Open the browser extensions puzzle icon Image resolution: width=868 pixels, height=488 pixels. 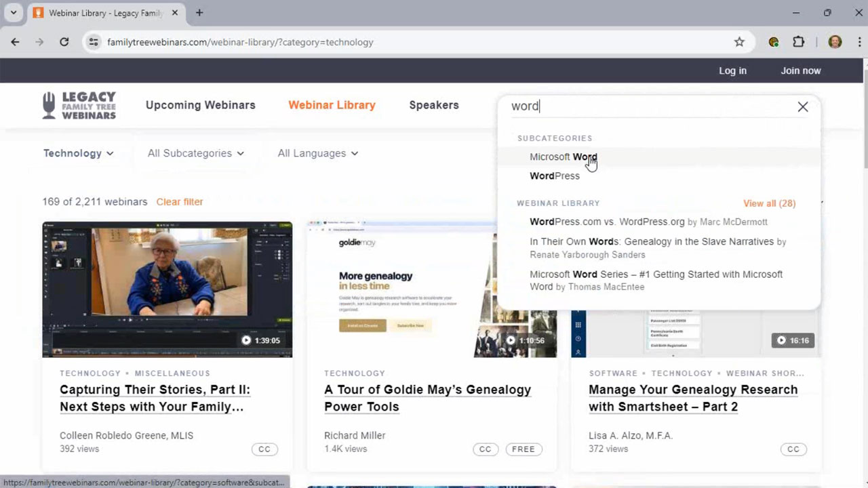(799, 41)
